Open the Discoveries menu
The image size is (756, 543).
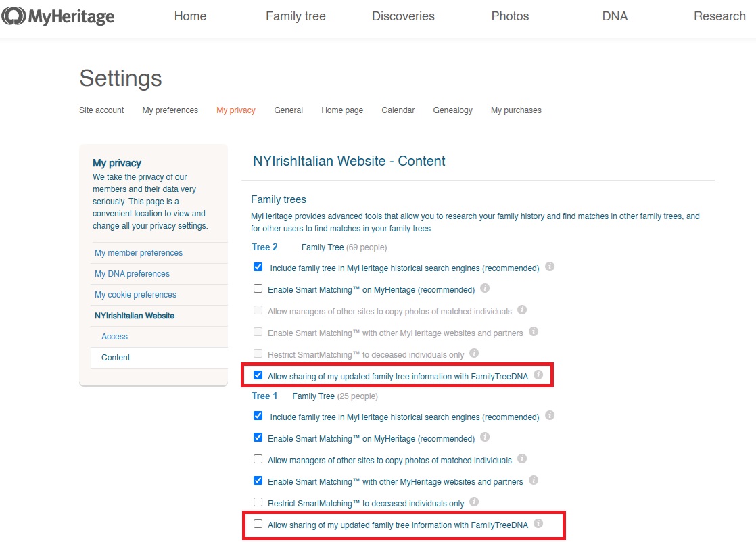click(403, 16)
